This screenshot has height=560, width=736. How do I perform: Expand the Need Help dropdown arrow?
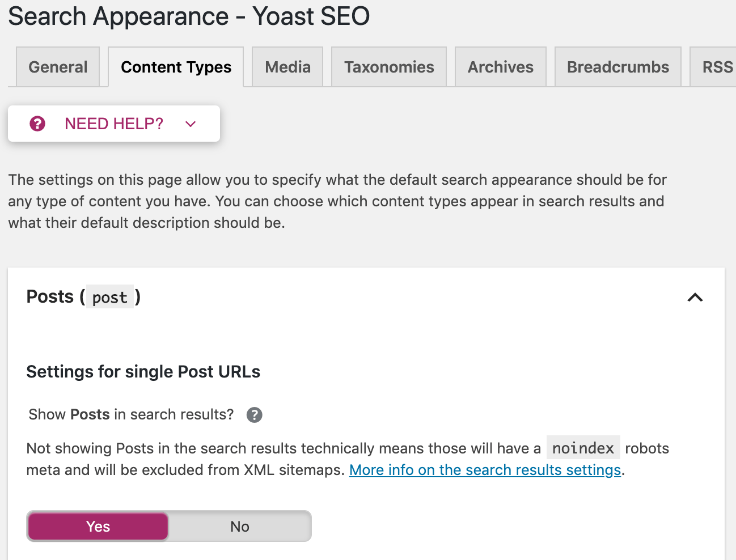[191, 124]
